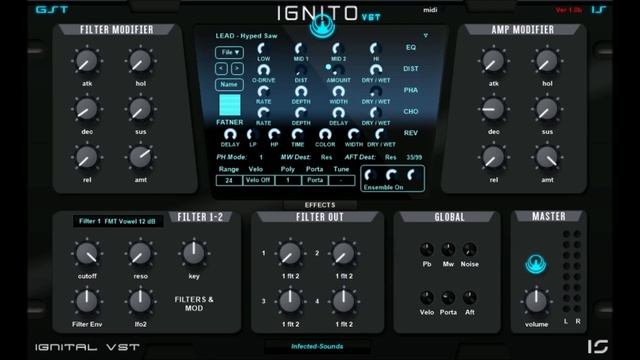This screenshot has height=360, width=640.
Task: Click Filter Modifier amt knob
Action: [140, 157]
